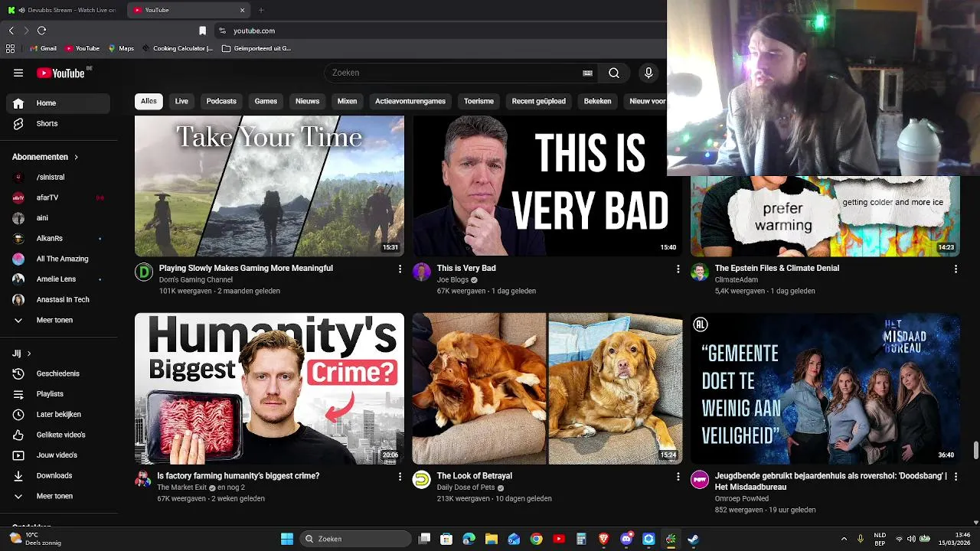The image size is (980, 551).
Task: Open Maps bookmark in bookmarks bar
Action: [121, 48]
